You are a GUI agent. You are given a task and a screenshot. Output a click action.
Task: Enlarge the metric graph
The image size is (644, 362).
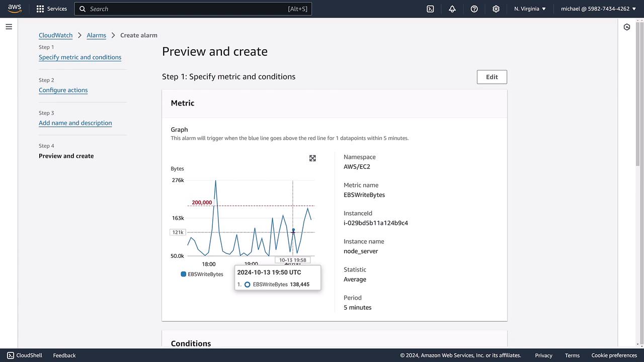[x=312, y=158]
